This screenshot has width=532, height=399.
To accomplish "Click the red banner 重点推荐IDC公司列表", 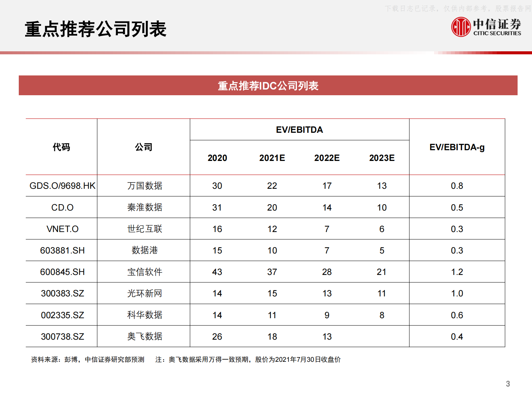I will (268, 85).
